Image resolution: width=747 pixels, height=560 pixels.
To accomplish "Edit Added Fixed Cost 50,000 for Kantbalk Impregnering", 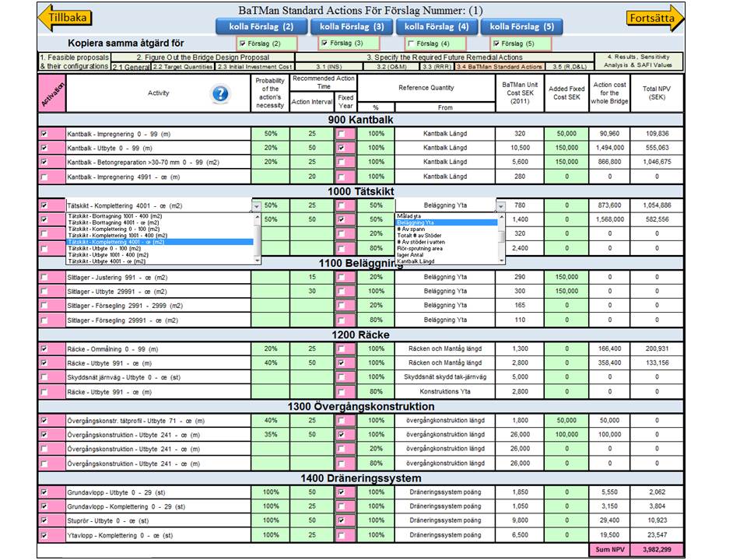I will (x=566, y=134).
